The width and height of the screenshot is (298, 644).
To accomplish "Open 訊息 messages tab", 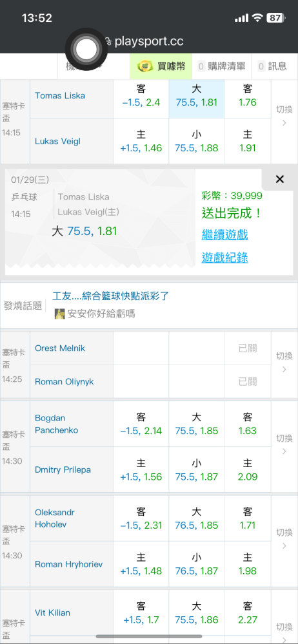I will click(272, 66).
